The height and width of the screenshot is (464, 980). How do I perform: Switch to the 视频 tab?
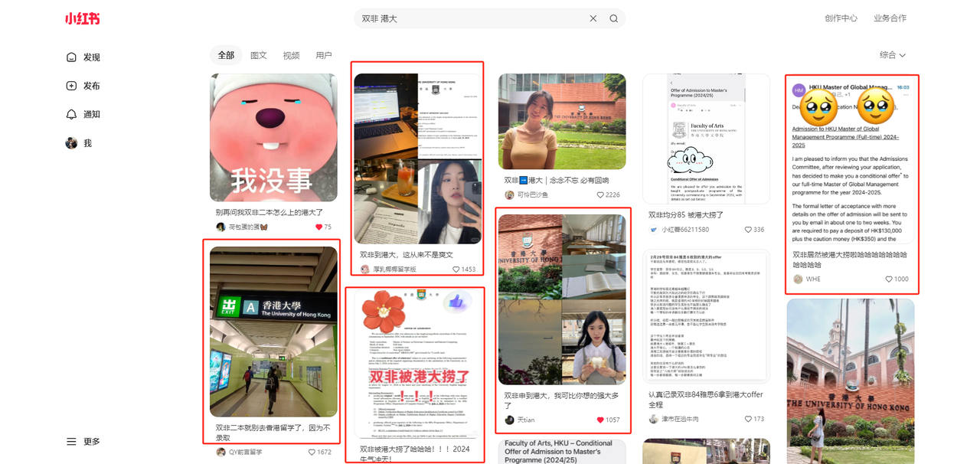pos(291,55)
